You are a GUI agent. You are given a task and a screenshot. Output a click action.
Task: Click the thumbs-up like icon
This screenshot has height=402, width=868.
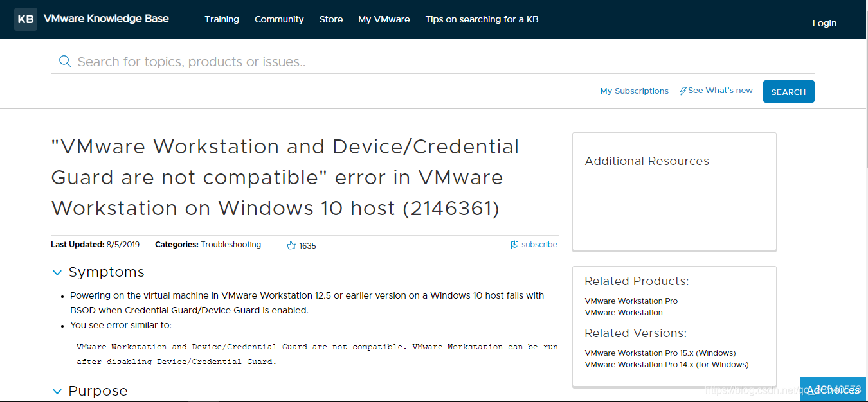click(291, 245)
